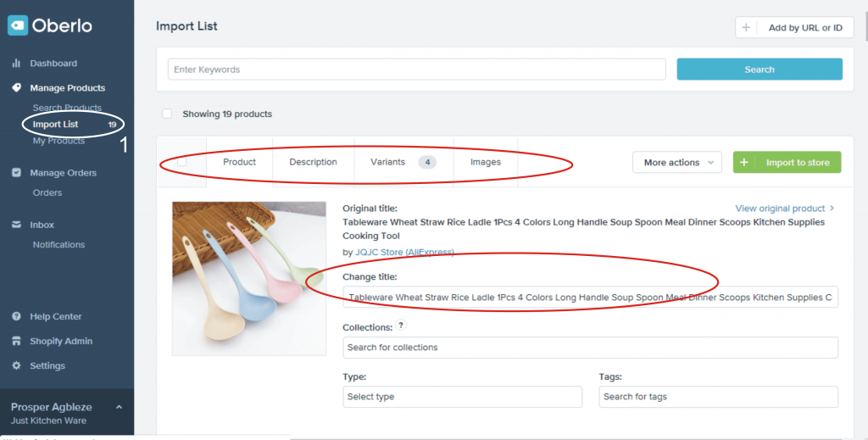Click the Import List count badge 19
Image resolution: width=868 pixels, height=440 pixels.
click(112, 125)
